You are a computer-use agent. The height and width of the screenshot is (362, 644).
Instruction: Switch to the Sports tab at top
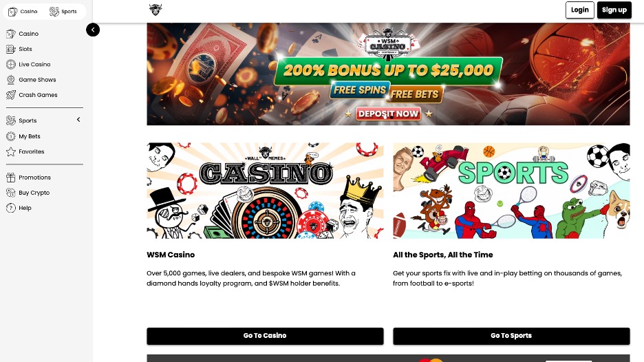(x=63, y=12)
